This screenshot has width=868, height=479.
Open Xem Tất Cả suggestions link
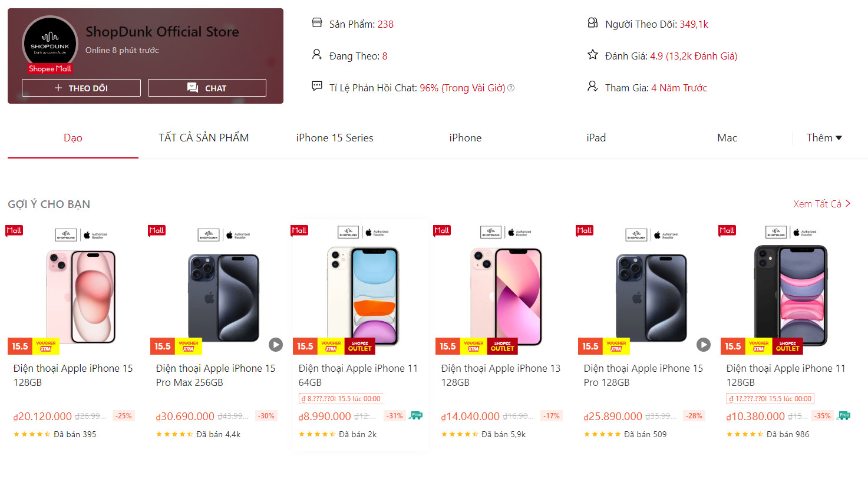(821, 204)
